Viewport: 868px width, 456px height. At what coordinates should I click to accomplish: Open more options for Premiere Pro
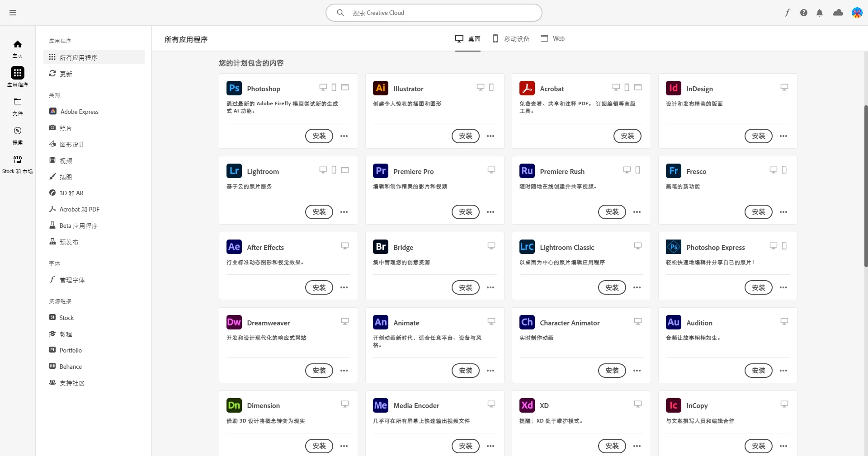[x=491, y=212]
